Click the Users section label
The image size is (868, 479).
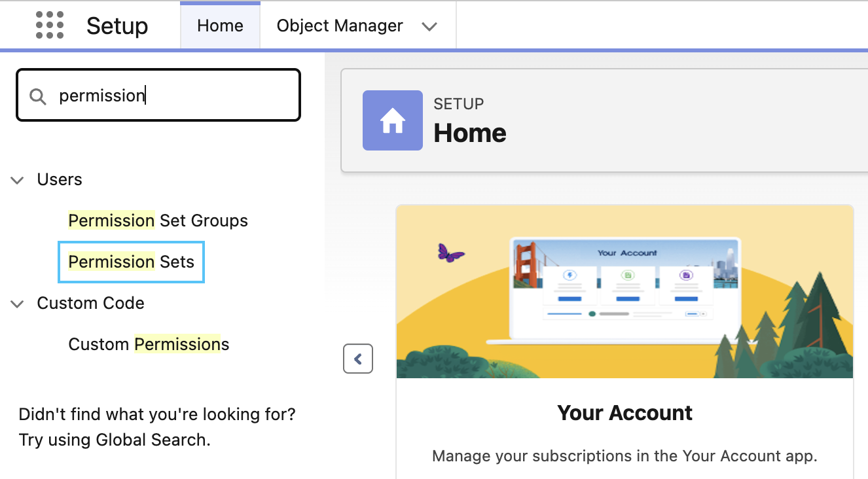point(60,179)
